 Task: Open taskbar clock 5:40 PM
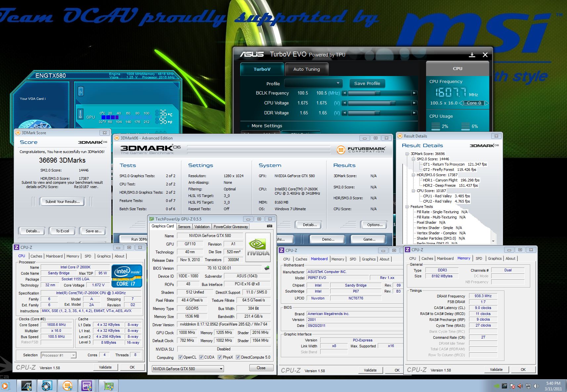pyautogui.click(x=553, y=386)
